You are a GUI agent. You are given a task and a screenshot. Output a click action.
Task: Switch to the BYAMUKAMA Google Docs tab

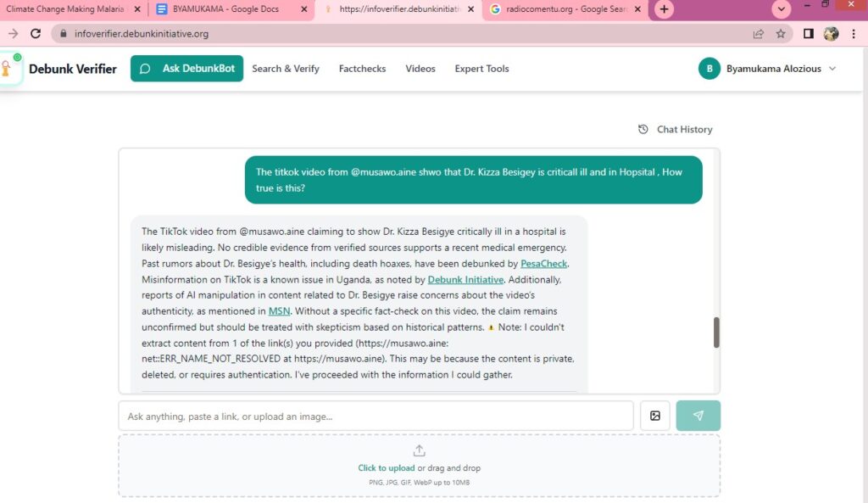pyautogui.click(x=220, y=9)
